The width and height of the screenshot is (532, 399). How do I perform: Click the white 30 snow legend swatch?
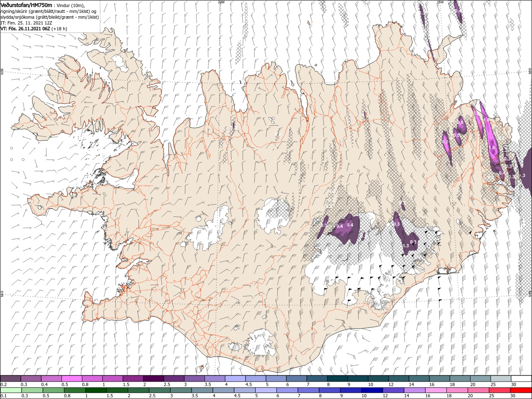tap(521, 379)
